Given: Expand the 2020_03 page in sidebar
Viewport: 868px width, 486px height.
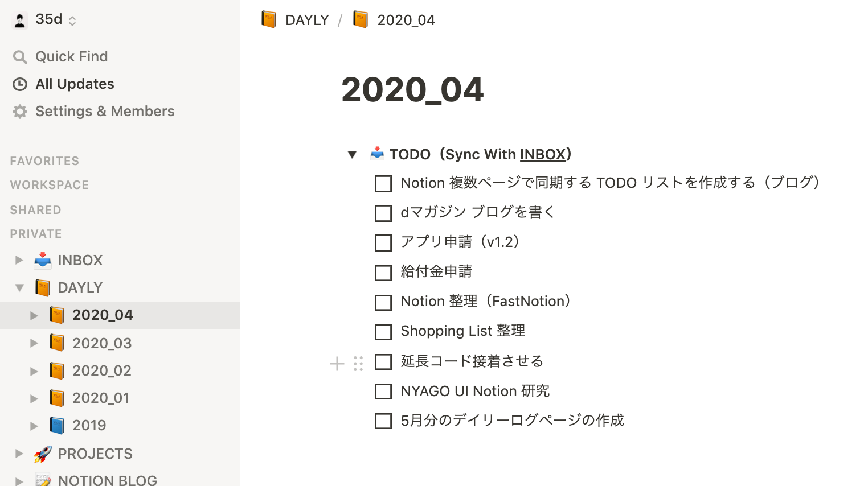Looking at the screenshot, I should 34,343.
